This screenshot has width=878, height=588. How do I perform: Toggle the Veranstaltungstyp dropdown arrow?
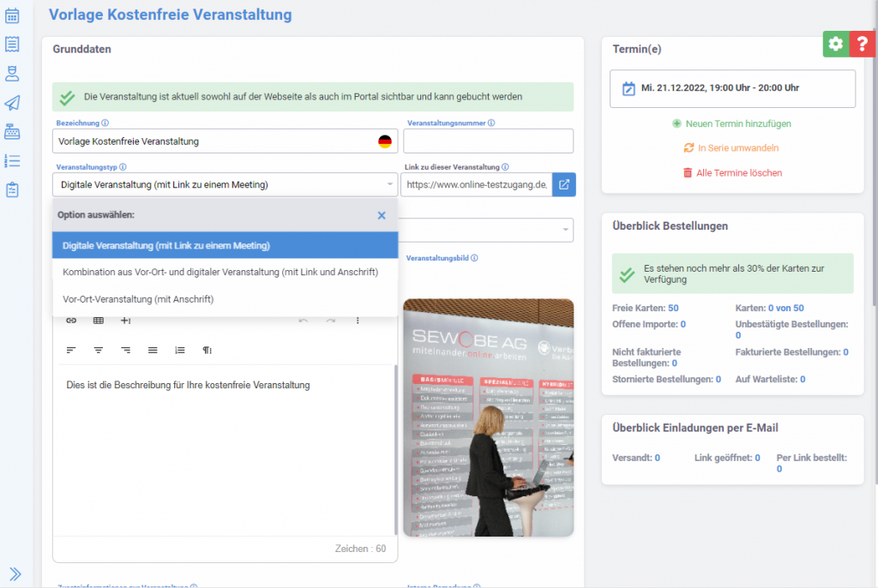click(390, 185)
